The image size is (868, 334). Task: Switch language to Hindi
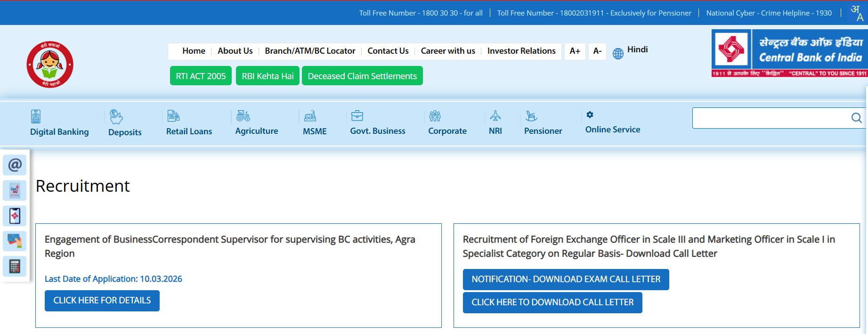637,49
